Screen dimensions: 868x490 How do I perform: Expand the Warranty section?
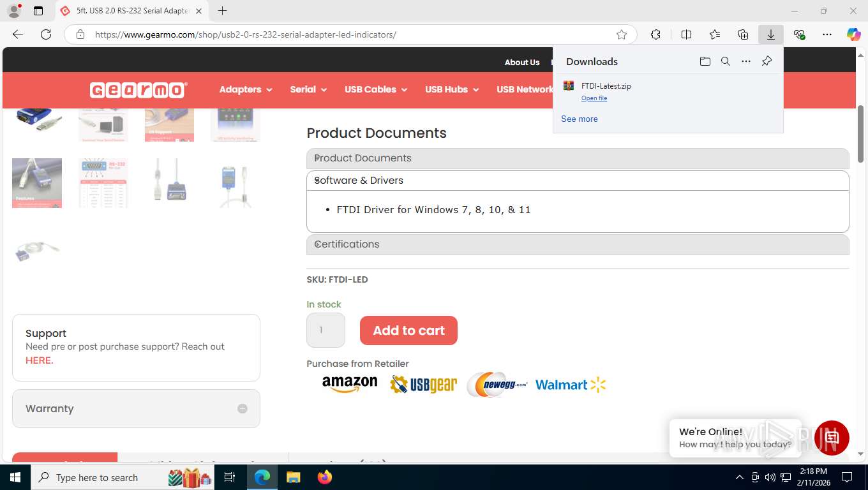click(x=136, y=408)
